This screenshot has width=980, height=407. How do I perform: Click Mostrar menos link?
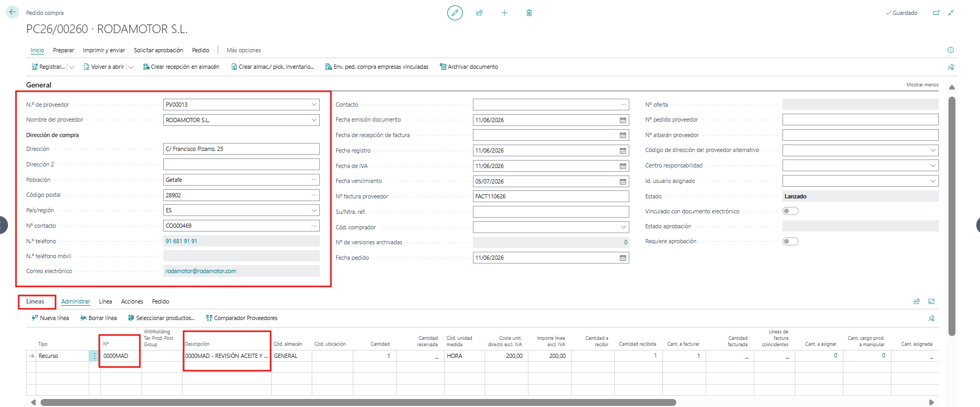(x=922, y=85)
